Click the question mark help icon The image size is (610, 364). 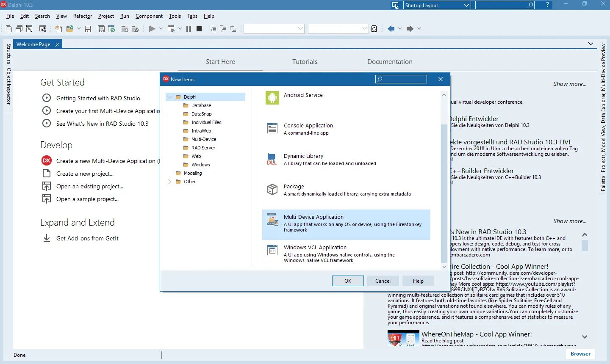tap(547, 5)
